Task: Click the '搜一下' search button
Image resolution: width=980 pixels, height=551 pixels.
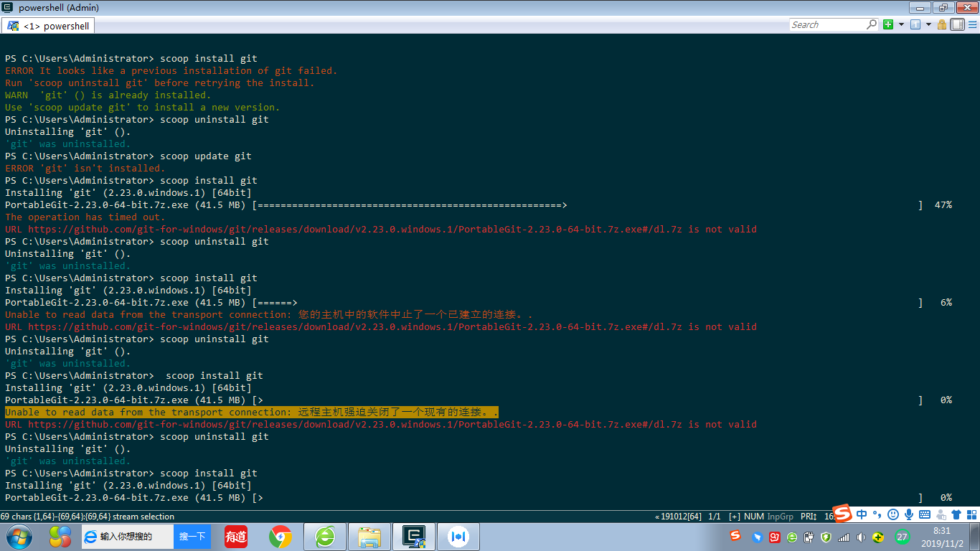Action: pos(192,537)
